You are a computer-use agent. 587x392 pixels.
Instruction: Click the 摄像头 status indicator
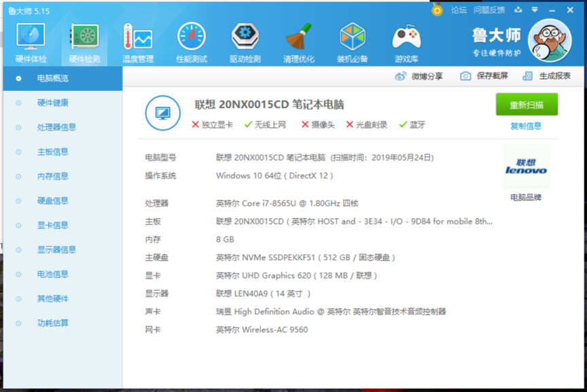(318, 125)
